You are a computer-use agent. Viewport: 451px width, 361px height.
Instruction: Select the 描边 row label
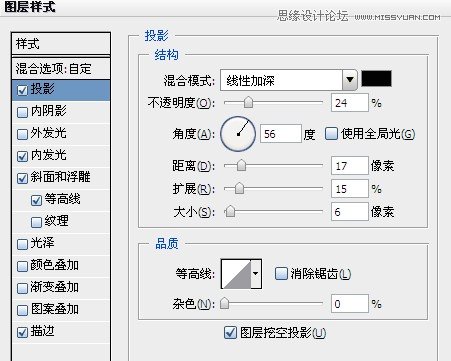(42, 331)
